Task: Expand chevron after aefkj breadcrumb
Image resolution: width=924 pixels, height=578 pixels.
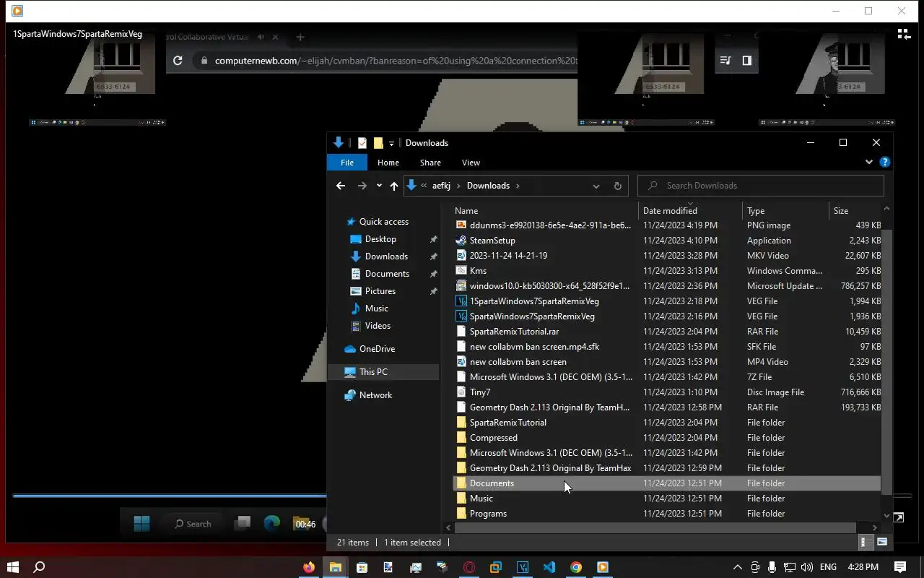Action: pyautogui.click(x=458, y=186)
